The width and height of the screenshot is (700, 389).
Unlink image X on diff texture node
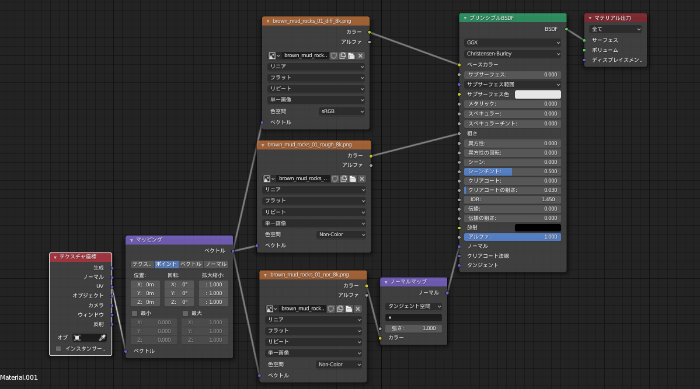(360, 56)
